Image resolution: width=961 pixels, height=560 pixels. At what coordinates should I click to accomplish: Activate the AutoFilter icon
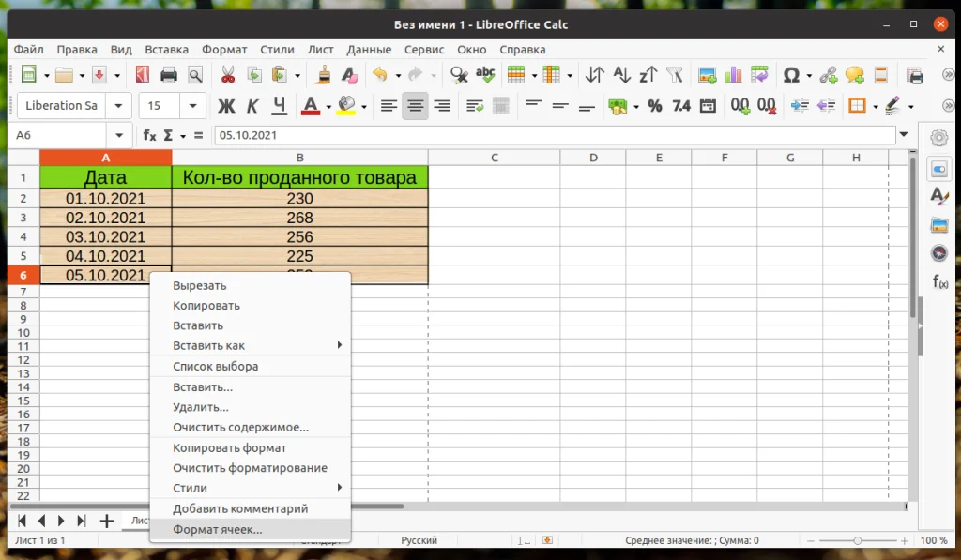pos(673,75)
